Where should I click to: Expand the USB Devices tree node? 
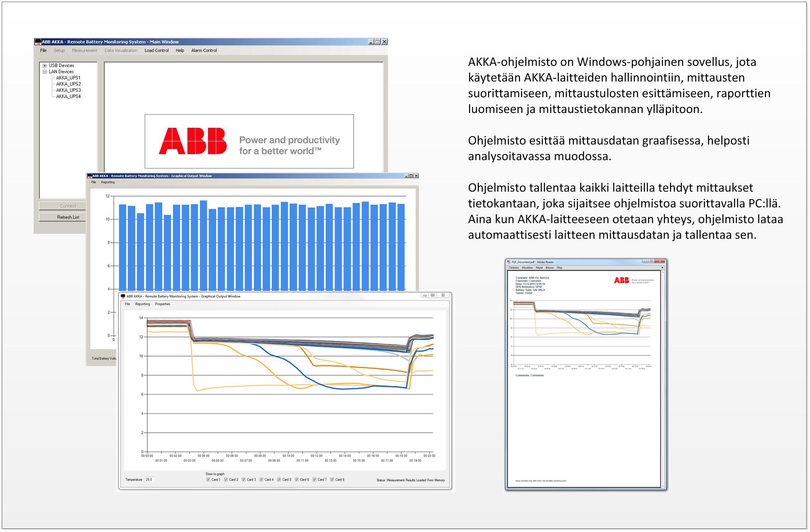(x=45, y=66)
